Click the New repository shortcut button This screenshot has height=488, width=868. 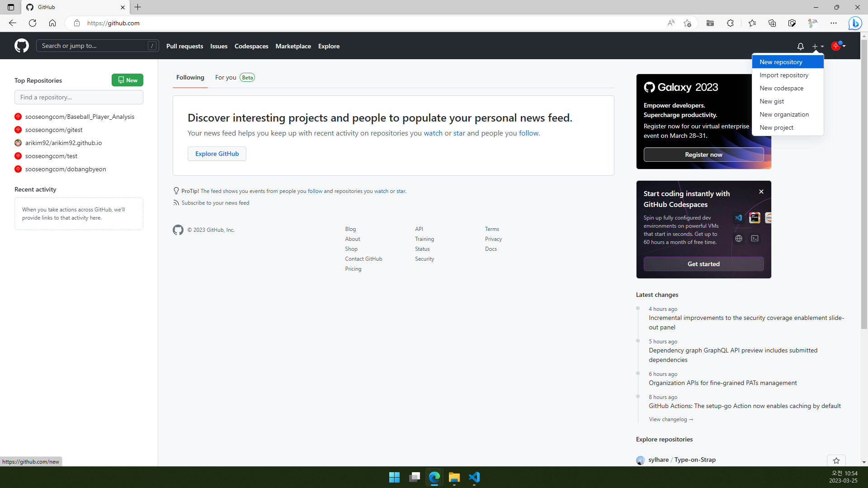pyautogui.click(x=781, y=62)
